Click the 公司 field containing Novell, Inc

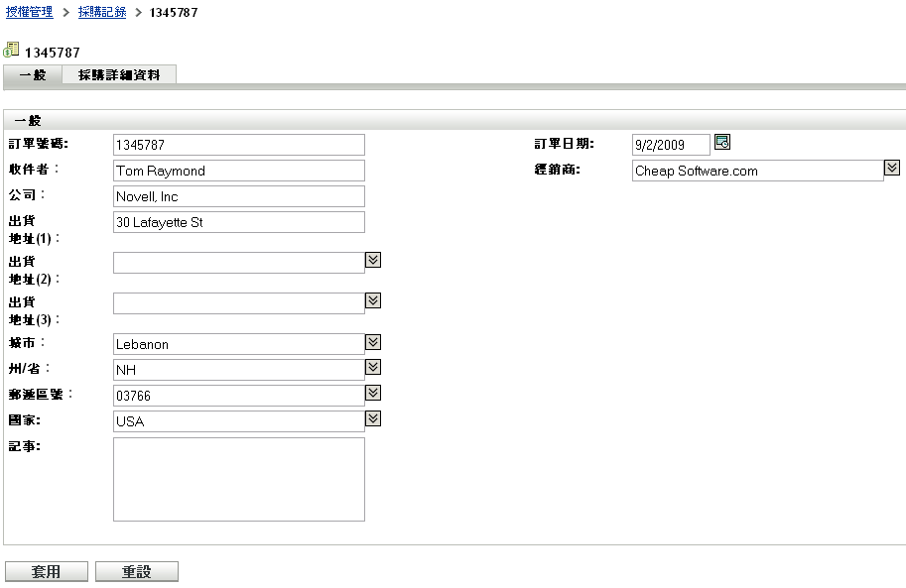click(239, 196)
